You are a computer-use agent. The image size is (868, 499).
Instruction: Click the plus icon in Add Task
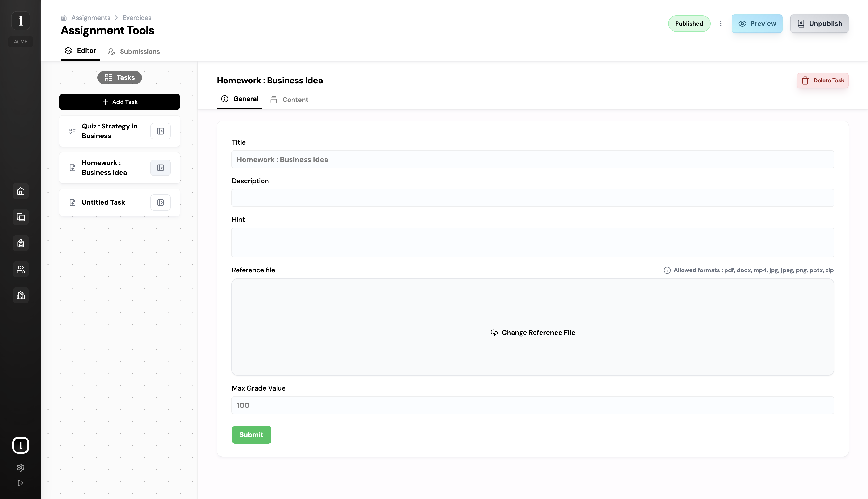pyautogui.click(x=105, y=102)
